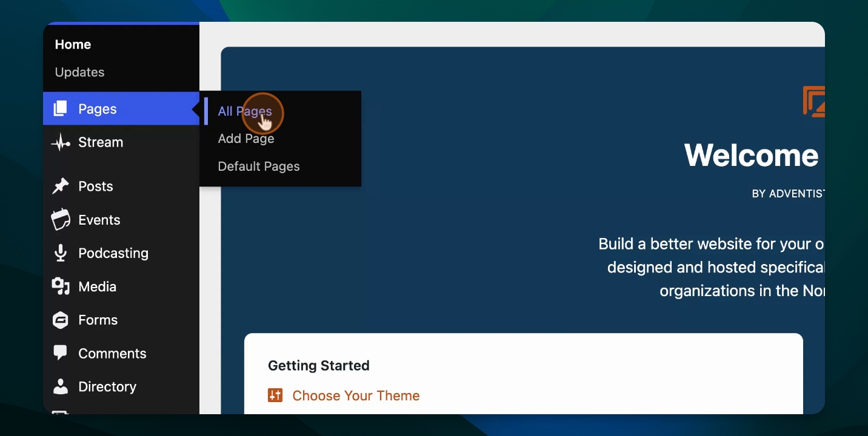Click the Pages stacked-documents icon
Image resolution: width=868 pixels, height=436 pixels.
point(60,109)
